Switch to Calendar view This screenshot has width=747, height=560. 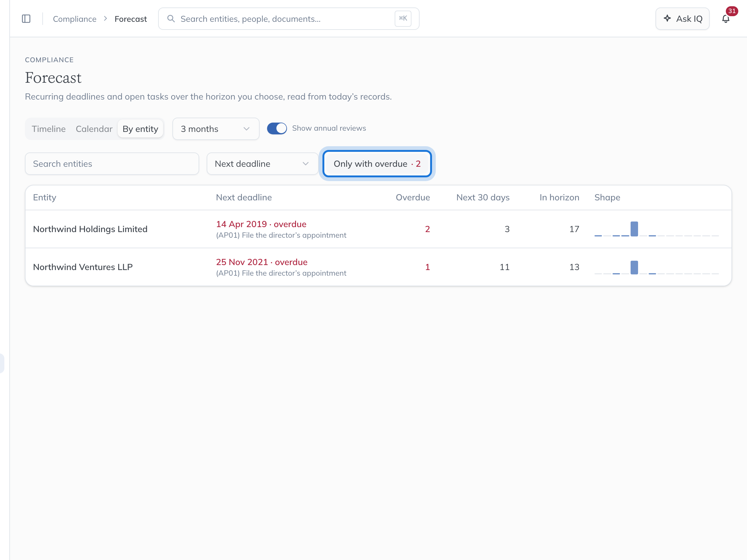(94, 128)
